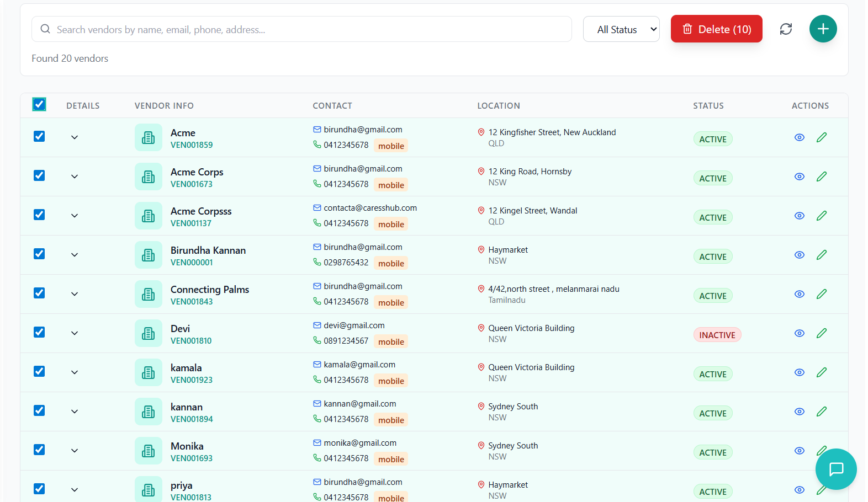View Acme Corps vendor with eye icon
The image size is (868, 502).
[799, 177]
